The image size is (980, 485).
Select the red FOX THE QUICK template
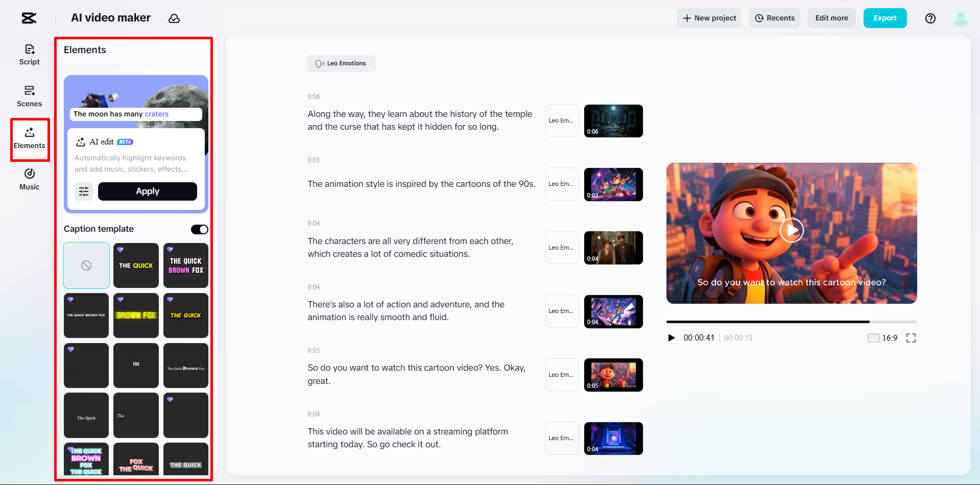(x=136, y=459)
